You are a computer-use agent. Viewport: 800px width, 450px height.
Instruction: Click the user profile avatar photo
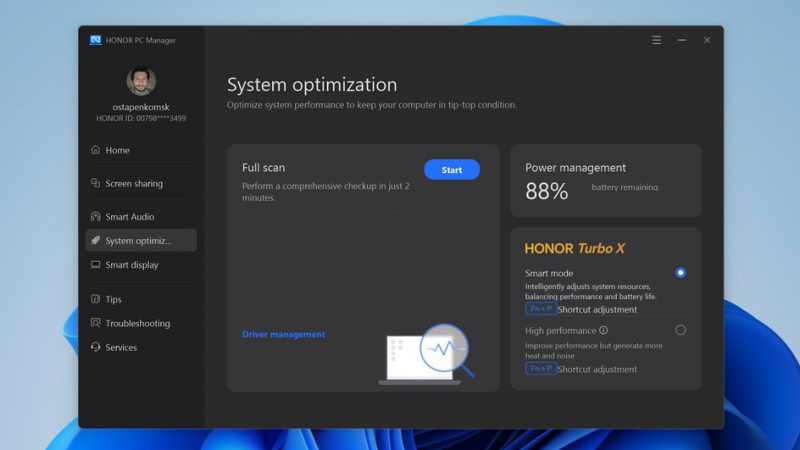click(141, 81)
